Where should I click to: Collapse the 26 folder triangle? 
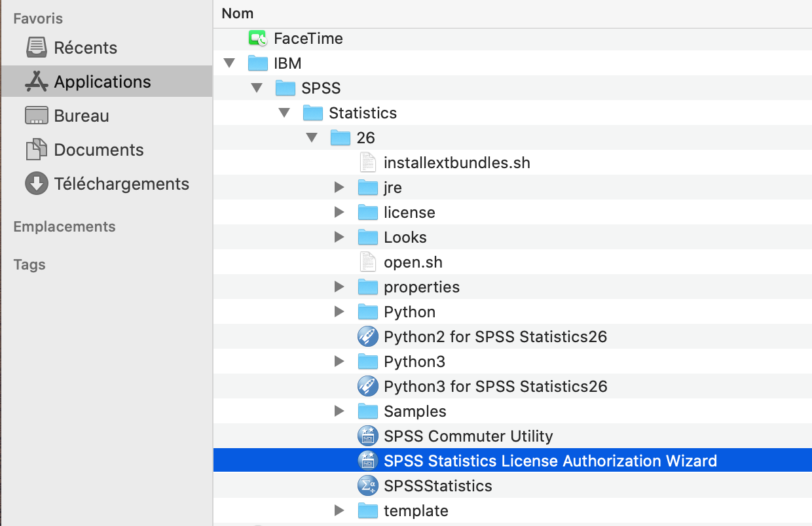pyautogui.click(x=312, y=138)
